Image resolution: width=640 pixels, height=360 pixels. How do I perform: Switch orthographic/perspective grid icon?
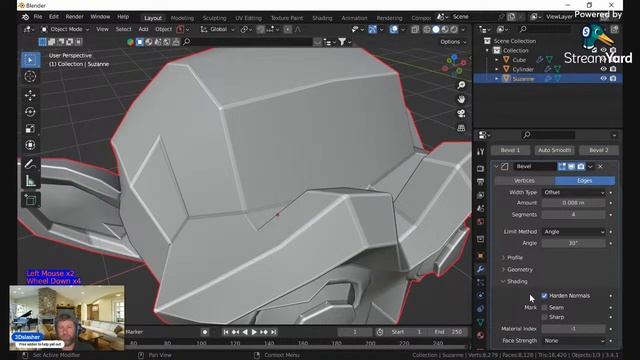click(461, 128)
